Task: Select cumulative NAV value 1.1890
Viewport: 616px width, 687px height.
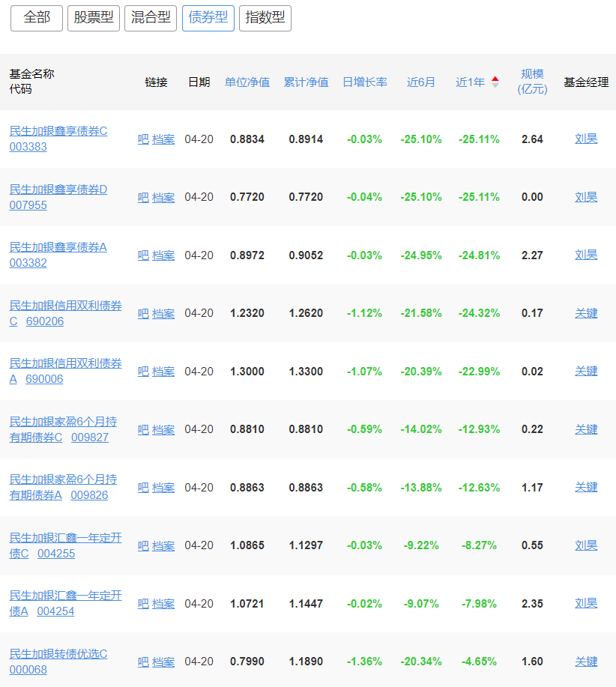Action: point(306,662)
